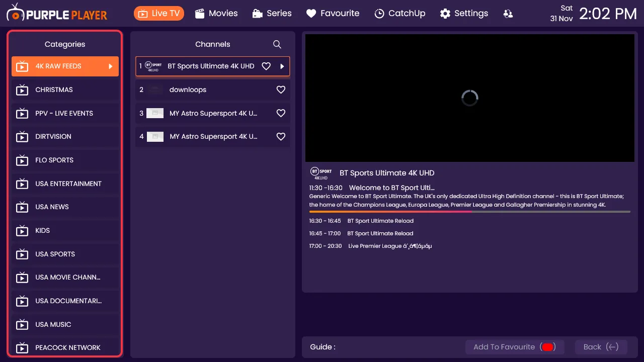
Task: Click the current programme progress bar
Action: [470, 212]
